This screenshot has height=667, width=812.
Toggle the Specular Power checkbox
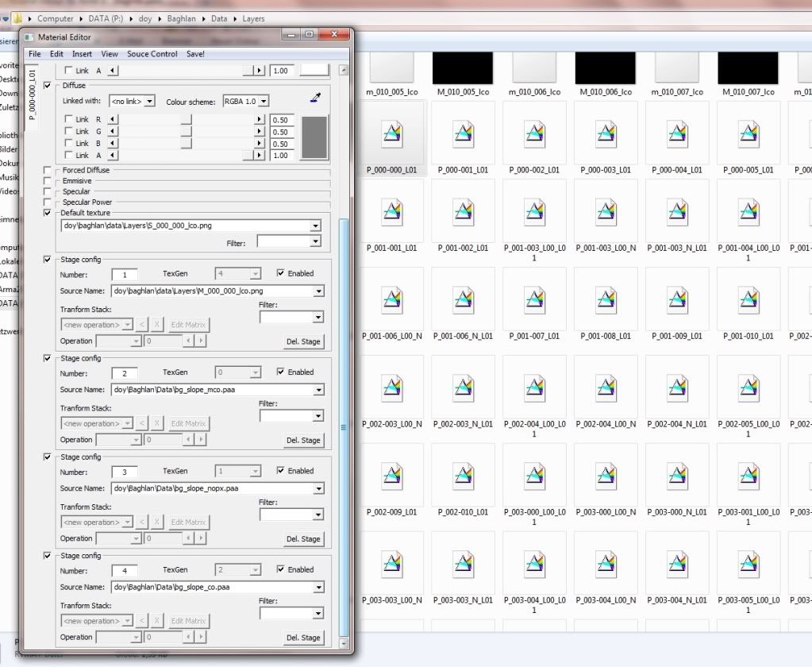[x=48, y=202]
